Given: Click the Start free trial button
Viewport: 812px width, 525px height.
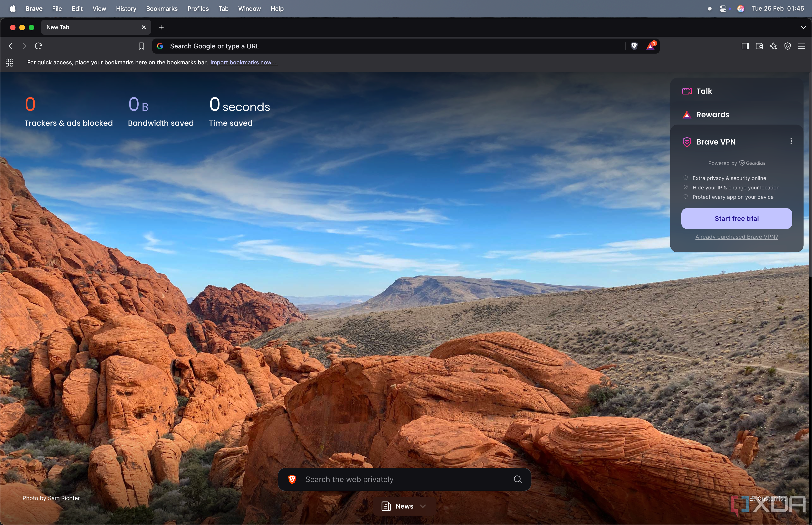Looking at the screenshot, I should [737, 218].
